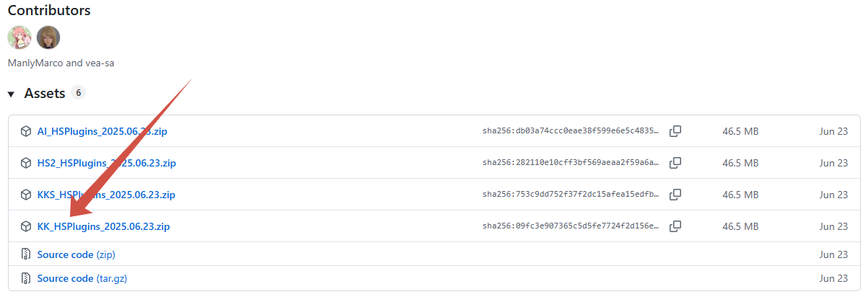Click package icon beside KK_HSPlugins zip
Viewport: 868px width, 302px height.
click(26, 226)
